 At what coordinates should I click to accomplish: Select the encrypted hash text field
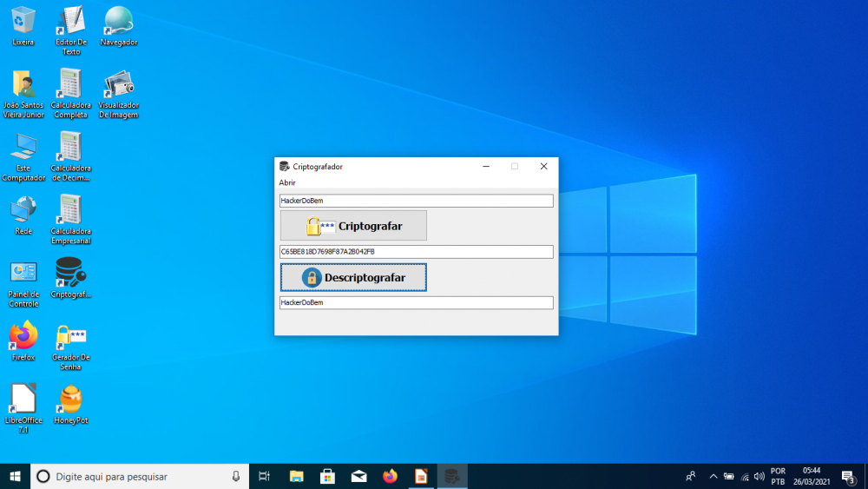[416, 252]
